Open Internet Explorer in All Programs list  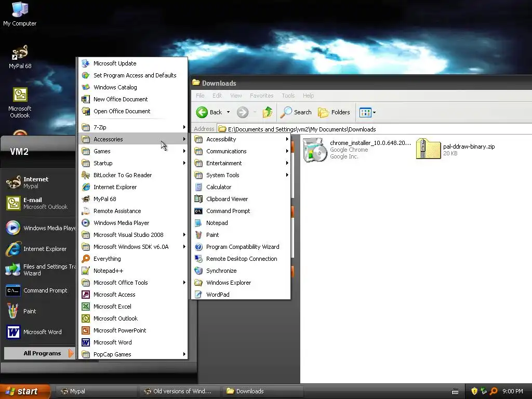pos(133,187)
